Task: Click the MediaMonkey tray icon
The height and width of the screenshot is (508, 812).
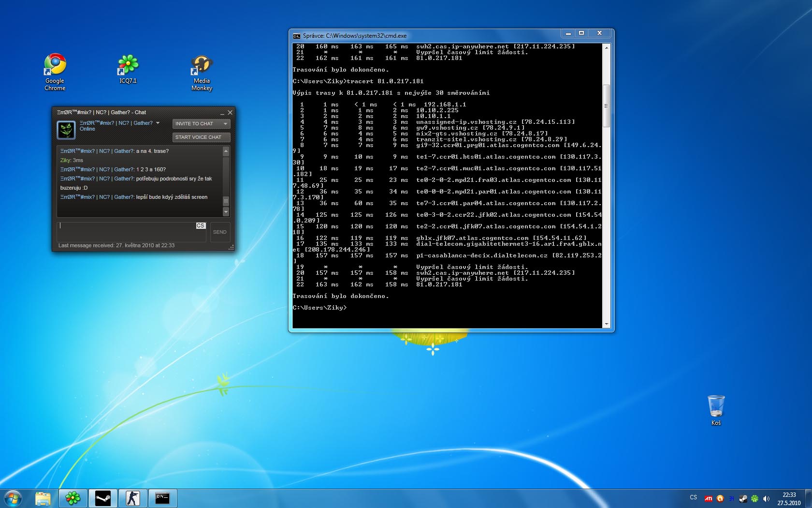Action: coord(720,497)
